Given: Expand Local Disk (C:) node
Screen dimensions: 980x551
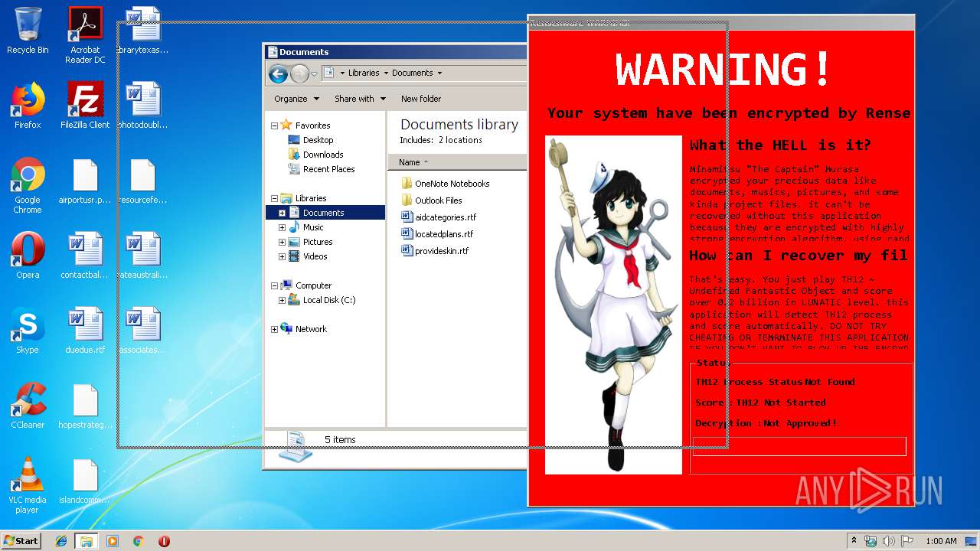Looking at the screenshot, I should pos(282,300).
